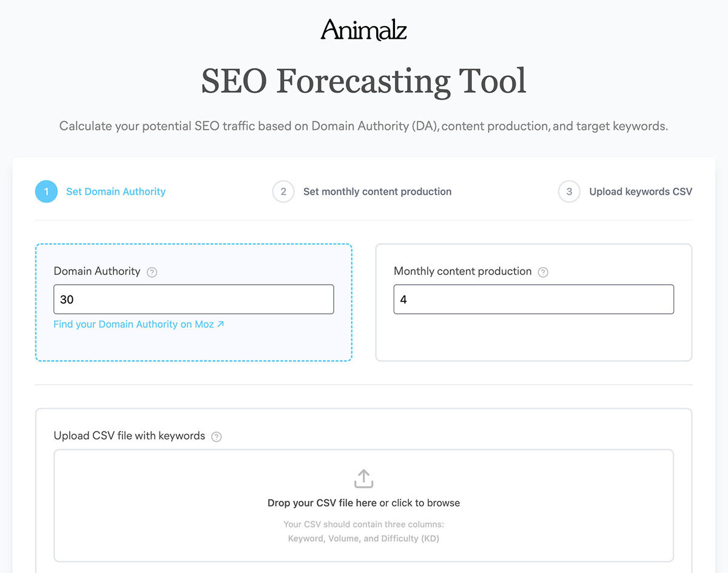The image size is (728, 573).
Task: Click the Animalz logo
Action: tap(363, 29)
